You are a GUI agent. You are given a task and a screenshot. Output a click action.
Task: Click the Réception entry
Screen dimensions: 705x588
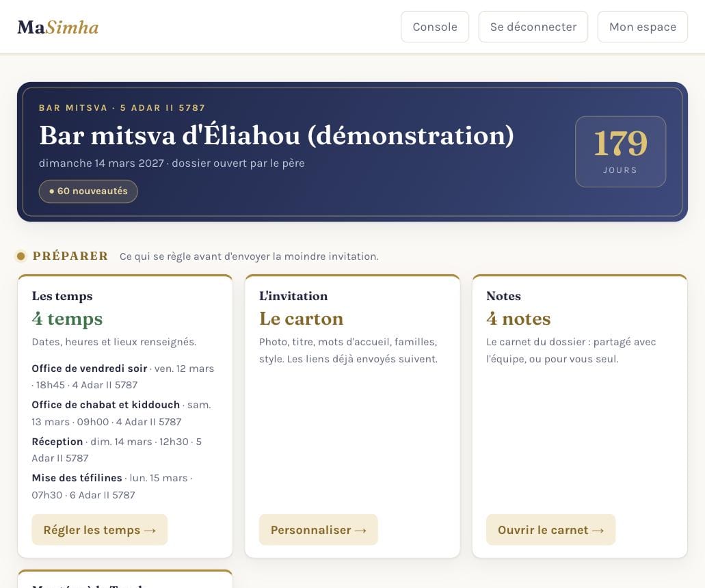point(117,449)
